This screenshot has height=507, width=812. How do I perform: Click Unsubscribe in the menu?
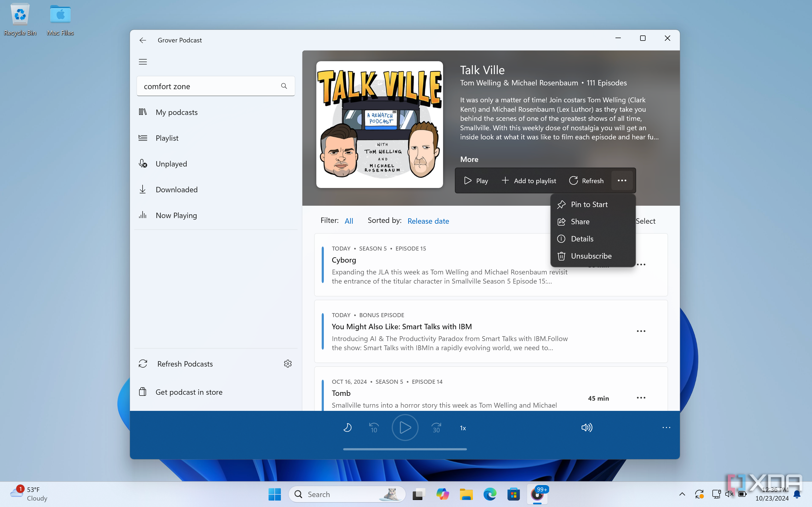[x=593, y=256]
